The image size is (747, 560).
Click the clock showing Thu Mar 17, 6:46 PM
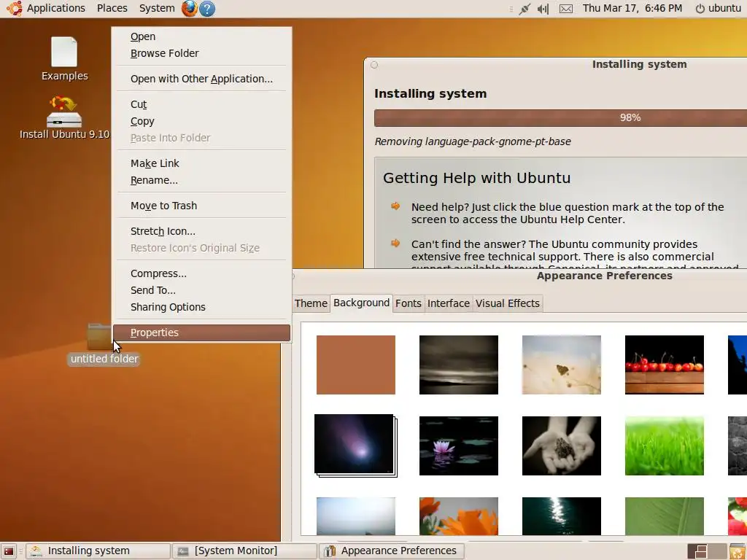[x=632, y=8]
